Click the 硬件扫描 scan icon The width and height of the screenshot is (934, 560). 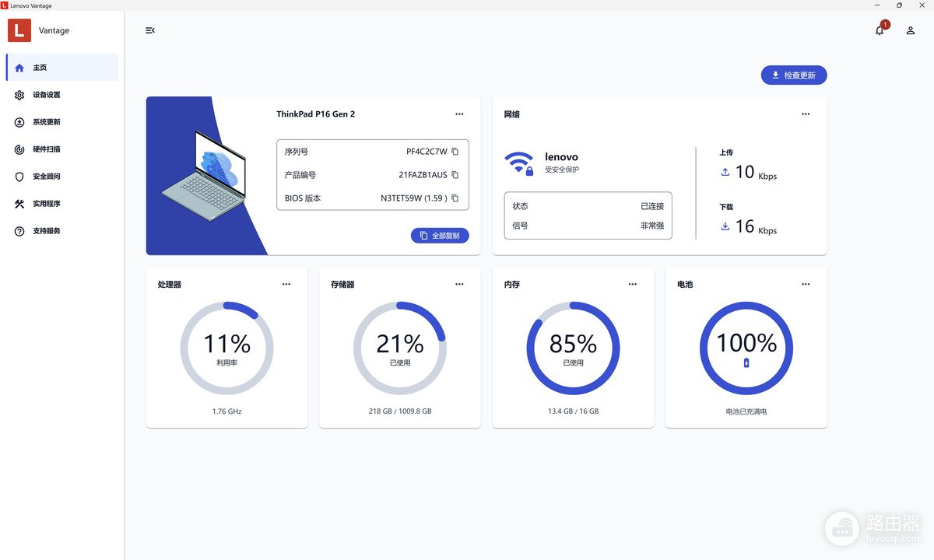pos(19,149)
